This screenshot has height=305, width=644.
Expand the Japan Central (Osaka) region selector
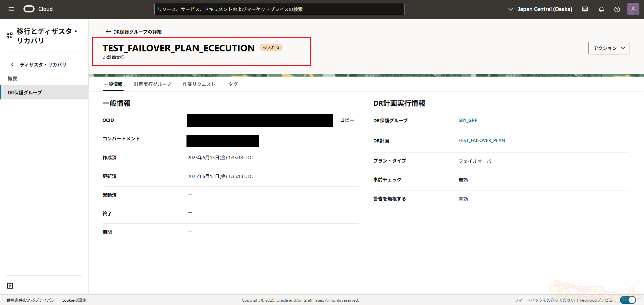(x=540, y=9)
